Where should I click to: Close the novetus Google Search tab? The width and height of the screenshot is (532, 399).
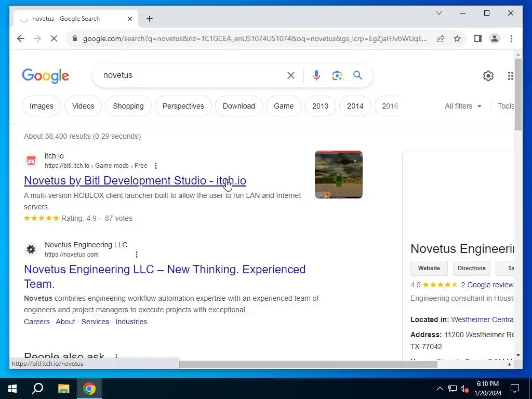point(129,19)
